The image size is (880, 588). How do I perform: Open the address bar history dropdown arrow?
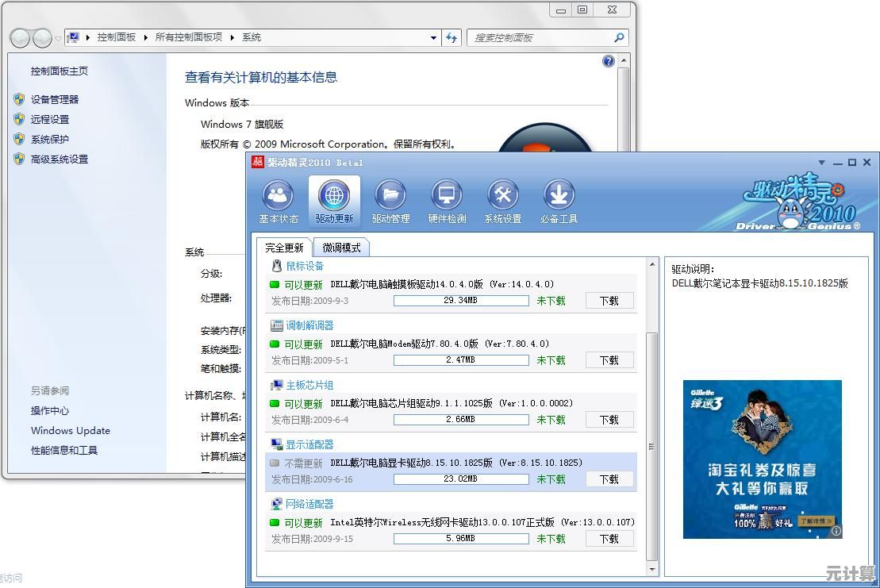click(433, 37)
